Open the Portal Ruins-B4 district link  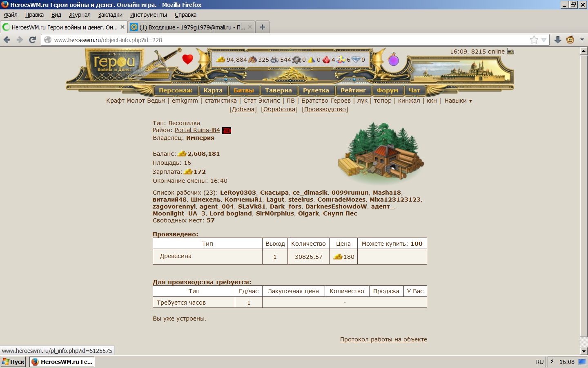point(197,130)
